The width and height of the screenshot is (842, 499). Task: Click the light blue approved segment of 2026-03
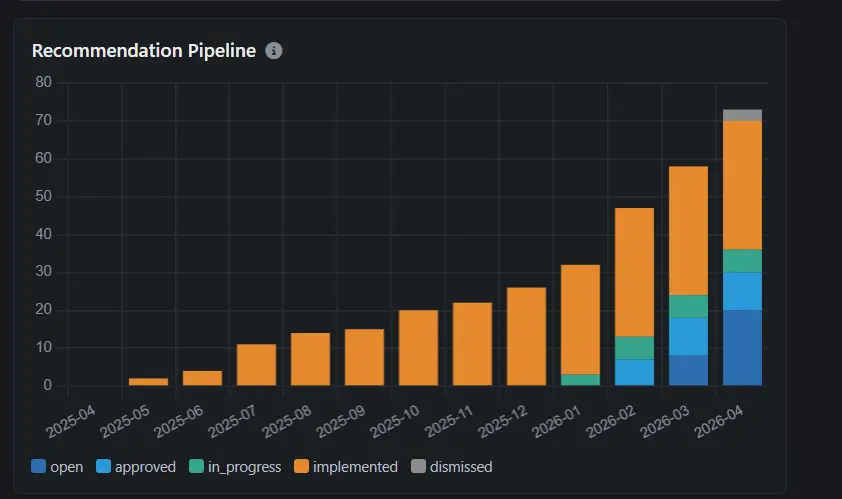pyautogui.click(x=688, y=336)
